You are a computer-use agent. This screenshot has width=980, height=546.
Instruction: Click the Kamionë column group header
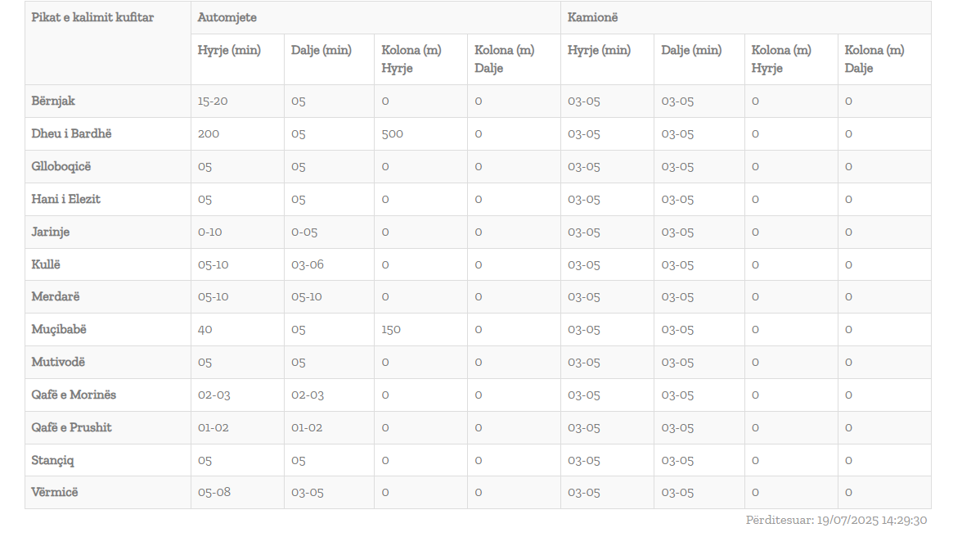coord(592,17)
